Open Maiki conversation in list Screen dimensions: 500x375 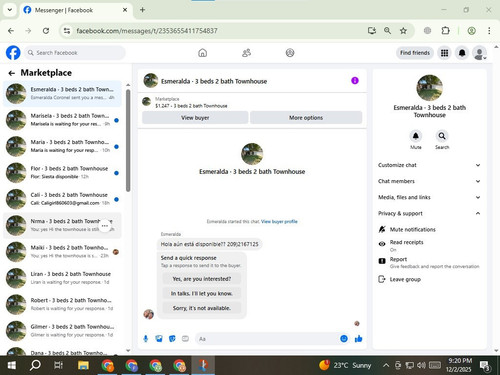[x=62, y=252]
